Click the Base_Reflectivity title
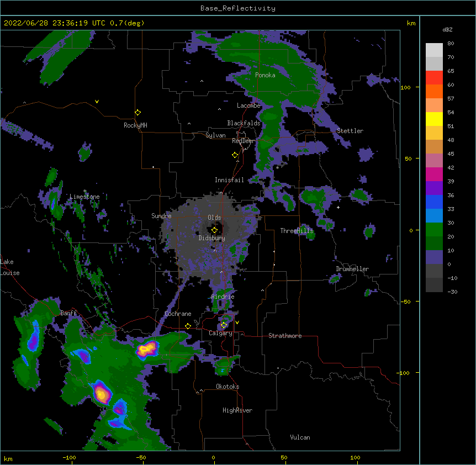This screenshot has height=465, width=476. (x=238, y=8)
